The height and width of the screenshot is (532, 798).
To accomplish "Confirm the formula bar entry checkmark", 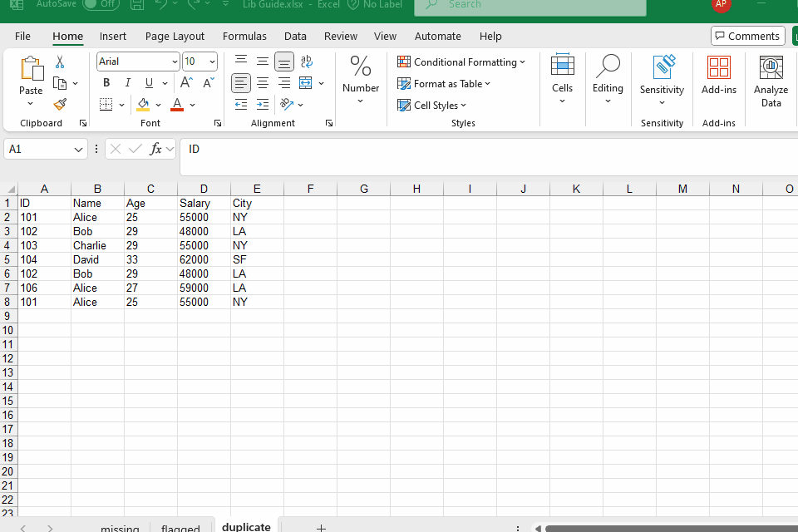I will [x=135, y=149].
